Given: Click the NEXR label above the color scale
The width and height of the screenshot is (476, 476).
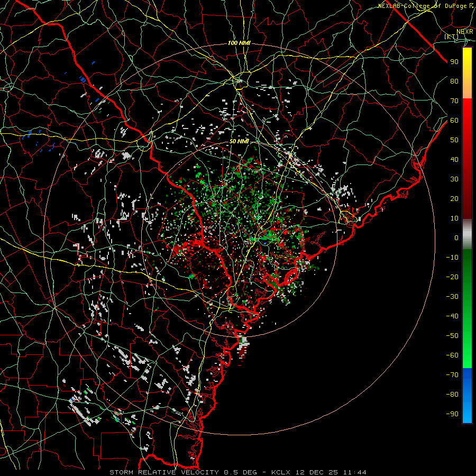Looking at the screenshot, I should pyautogui.click(x=465, y=31).
